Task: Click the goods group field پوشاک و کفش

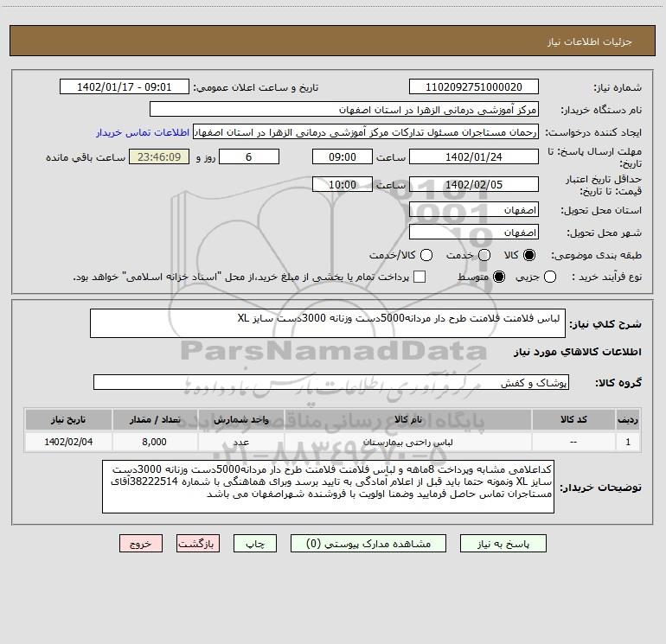Action: tap(331, 382)
